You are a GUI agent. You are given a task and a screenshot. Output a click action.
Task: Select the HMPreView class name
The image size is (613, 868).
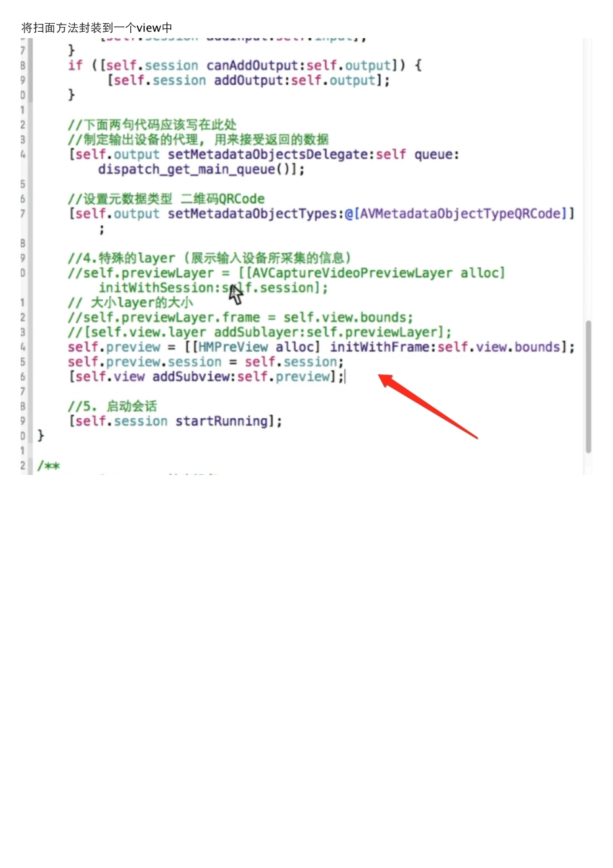(x=233, y=347)
